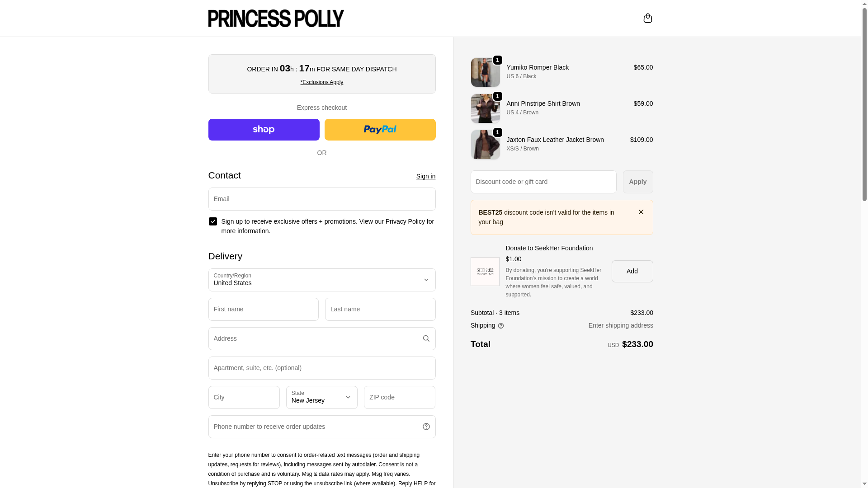Add the SeekHer Foundation donation
The height and width of the screenshot is (488, 868).
tap(632, 271)
